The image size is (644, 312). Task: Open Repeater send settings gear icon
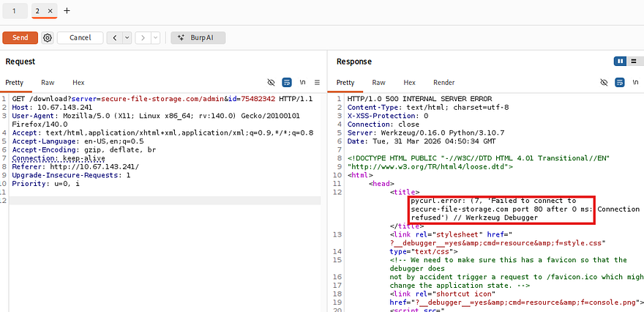click(48, 37)
